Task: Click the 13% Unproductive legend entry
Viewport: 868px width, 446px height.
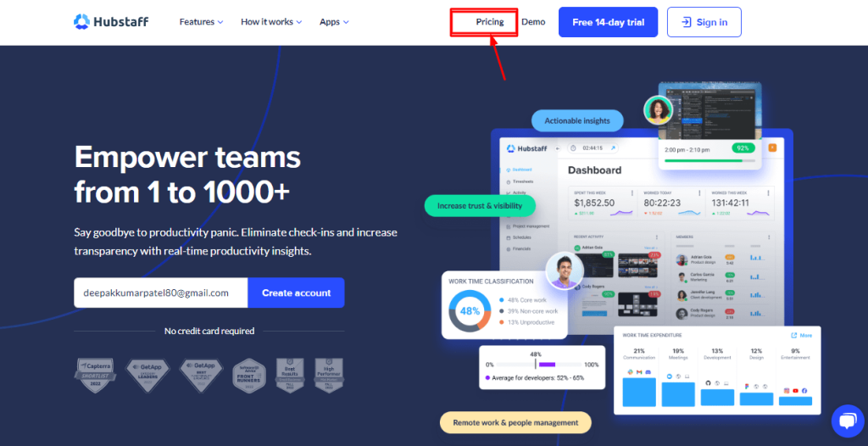Action: [526, 322]
